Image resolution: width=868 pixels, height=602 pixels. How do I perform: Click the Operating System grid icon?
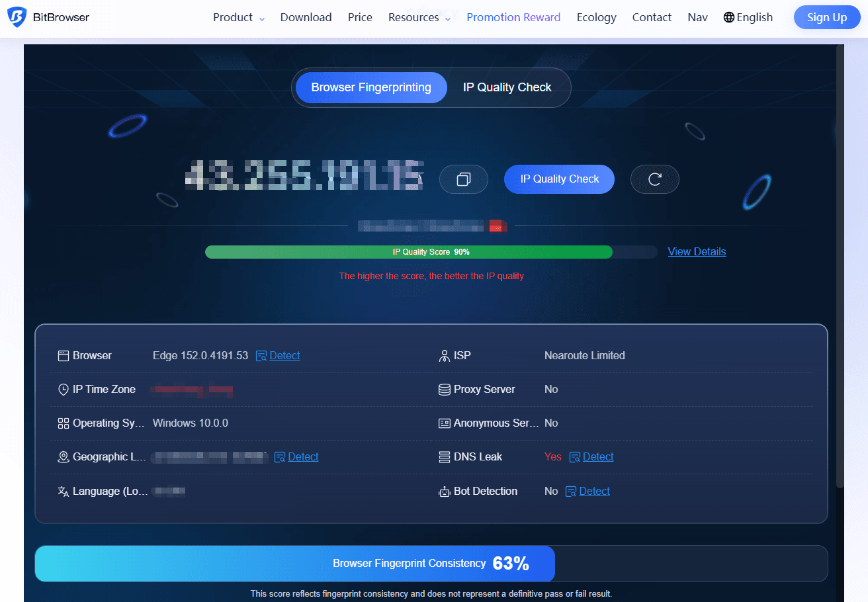(64, 423)
